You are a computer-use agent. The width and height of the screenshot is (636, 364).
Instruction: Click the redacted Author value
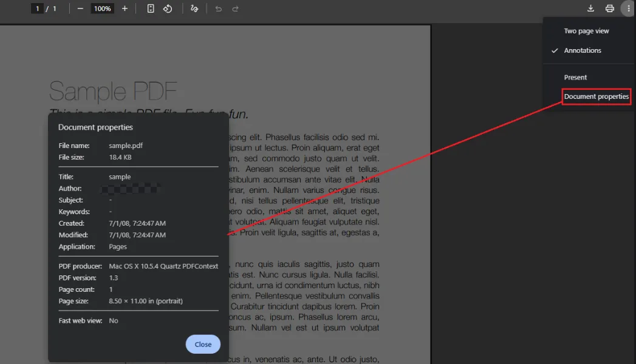(130, 189)
